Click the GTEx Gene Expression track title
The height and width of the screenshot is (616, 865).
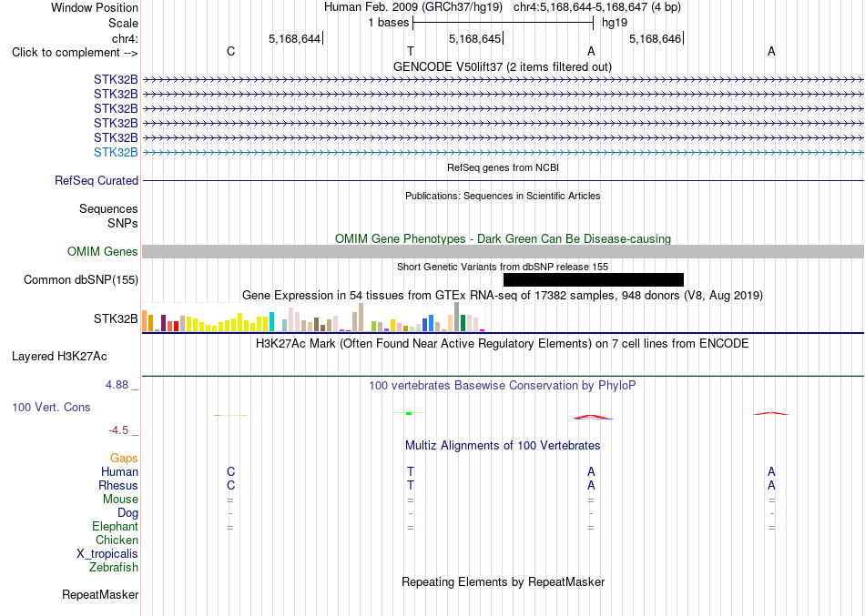coord(503,296)
